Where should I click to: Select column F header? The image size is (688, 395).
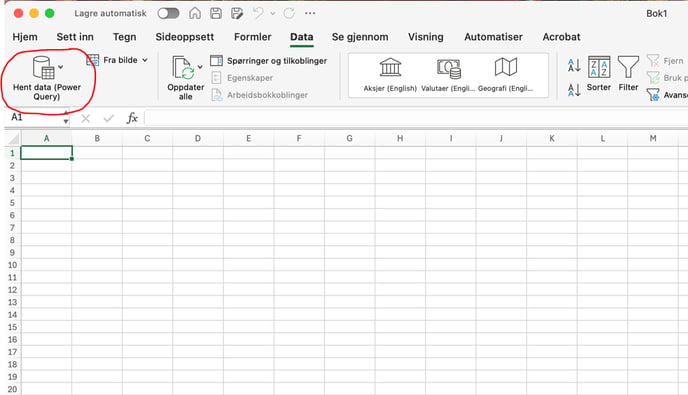click(299, 138)
